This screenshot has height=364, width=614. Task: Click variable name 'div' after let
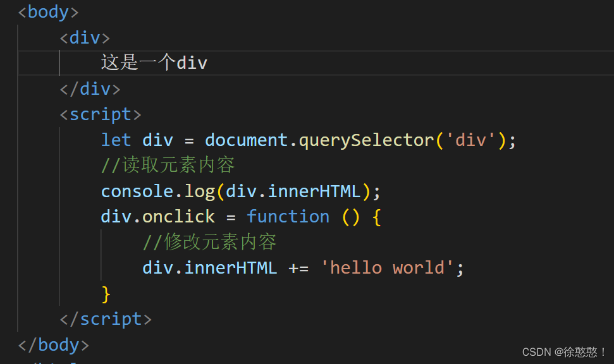[x=158, y=140]
